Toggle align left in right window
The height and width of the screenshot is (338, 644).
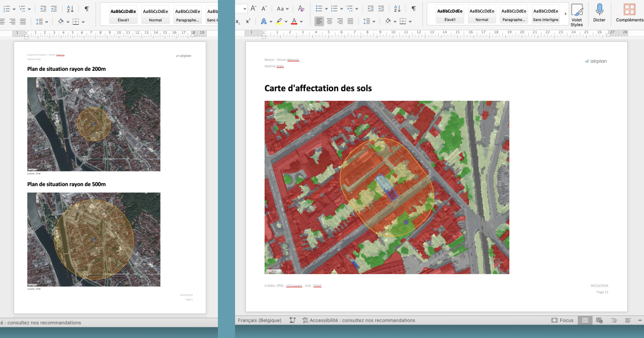319,21
